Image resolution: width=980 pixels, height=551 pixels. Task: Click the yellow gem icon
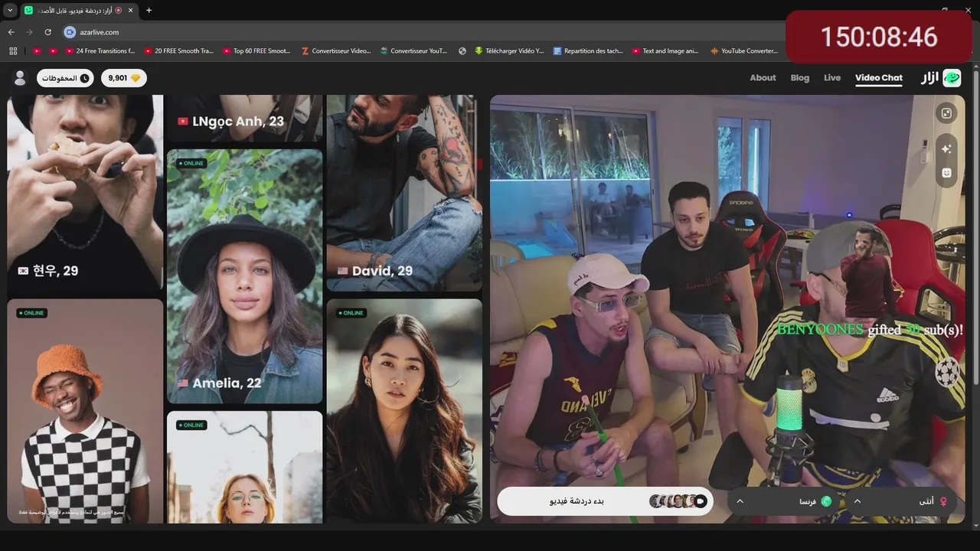tap(136, 78)
